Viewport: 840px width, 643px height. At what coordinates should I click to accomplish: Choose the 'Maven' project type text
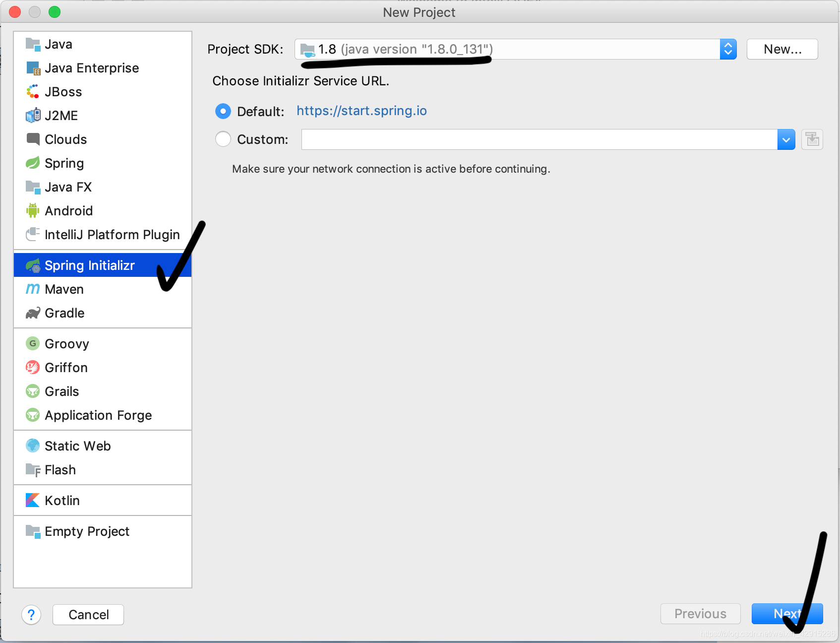64,289
